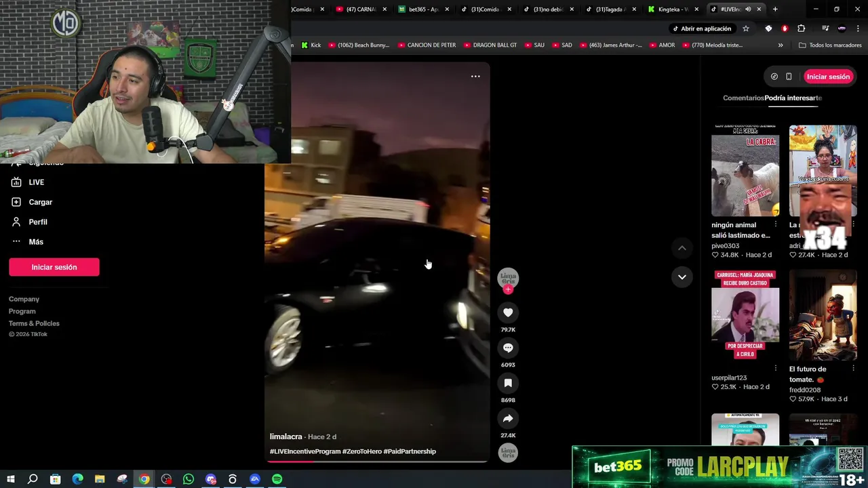Switch to the (31)Tagada TikTok tab
868x488 pixels.
click(x=611, y=9)
